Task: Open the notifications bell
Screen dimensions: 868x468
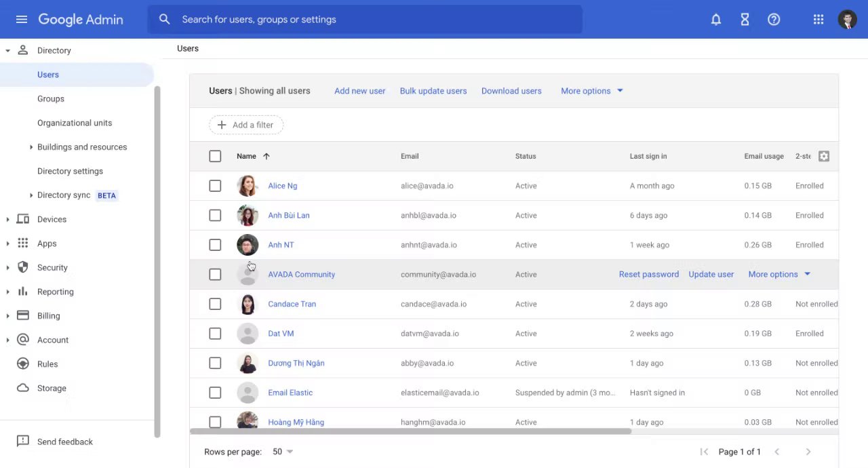Action: 715,20
